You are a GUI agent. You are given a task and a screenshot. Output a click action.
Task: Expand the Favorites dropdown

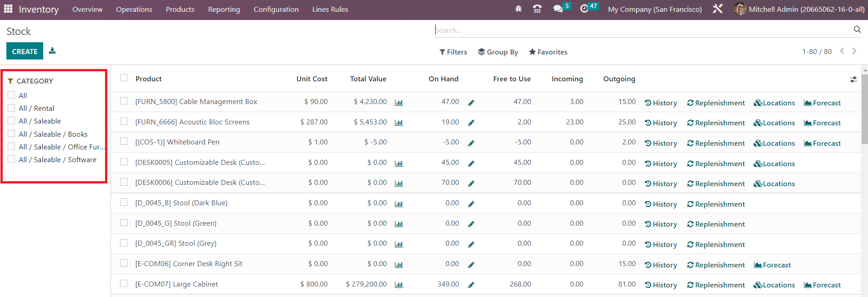pyautogui.click(x=548, y=52)
